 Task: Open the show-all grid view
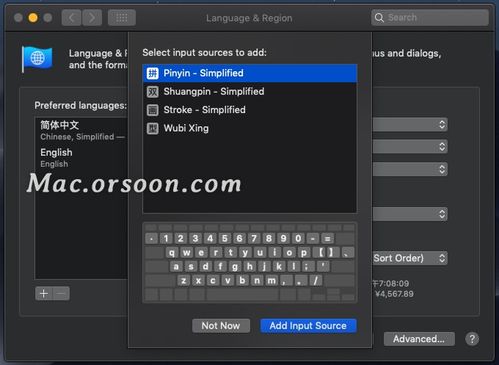122,18
